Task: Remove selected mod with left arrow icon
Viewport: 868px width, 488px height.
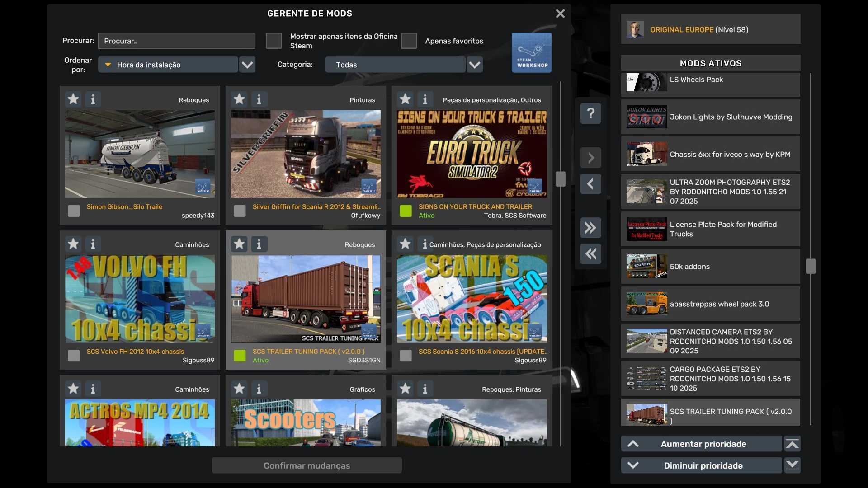Action: pyautogui.click(x=590, y=184)
